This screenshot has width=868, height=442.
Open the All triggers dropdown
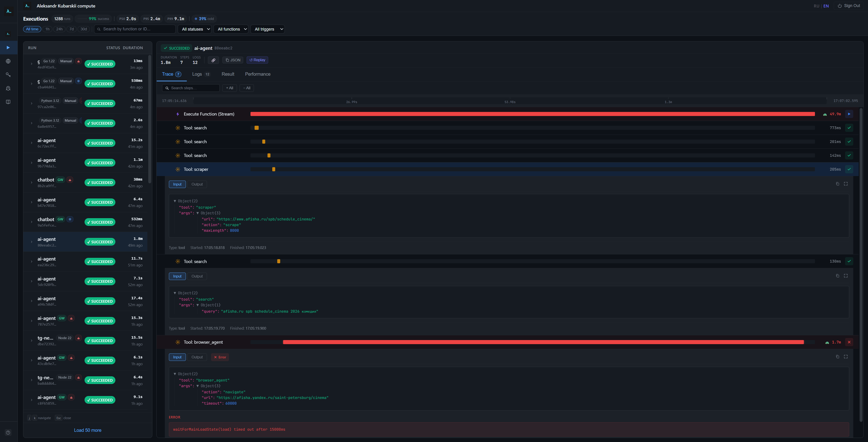coord(267,29)
